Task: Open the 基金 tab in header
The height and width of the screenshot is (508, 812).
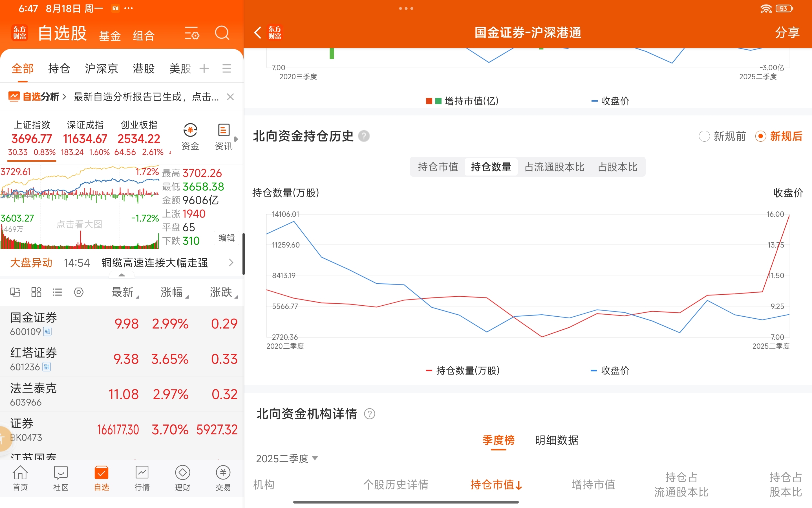Action: (x=110, y=36)
